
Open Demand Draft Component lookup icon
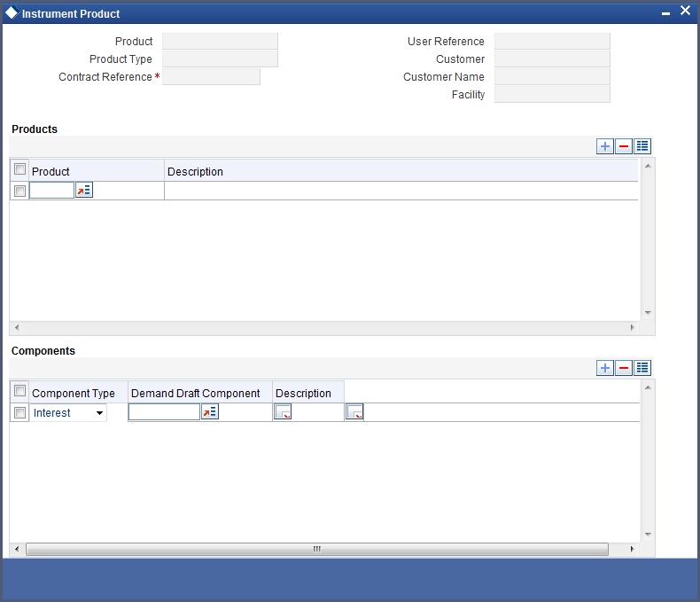210,411
